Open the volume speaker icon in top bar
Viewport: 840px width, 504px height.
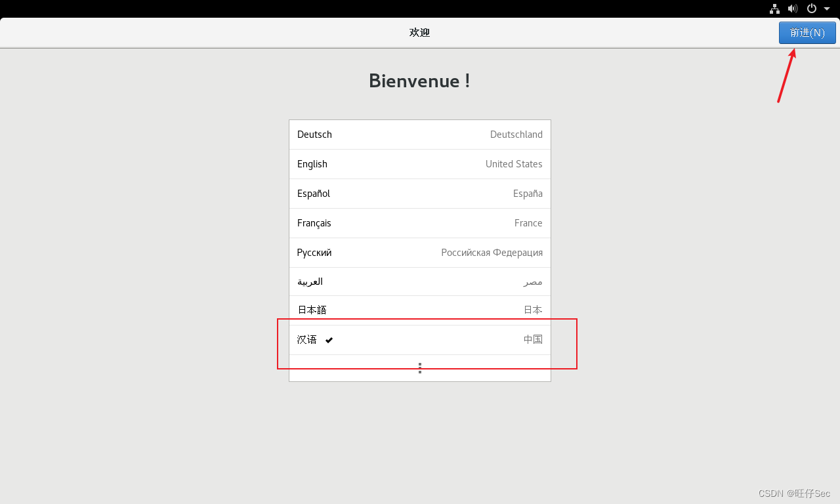(x=793, y=9)
